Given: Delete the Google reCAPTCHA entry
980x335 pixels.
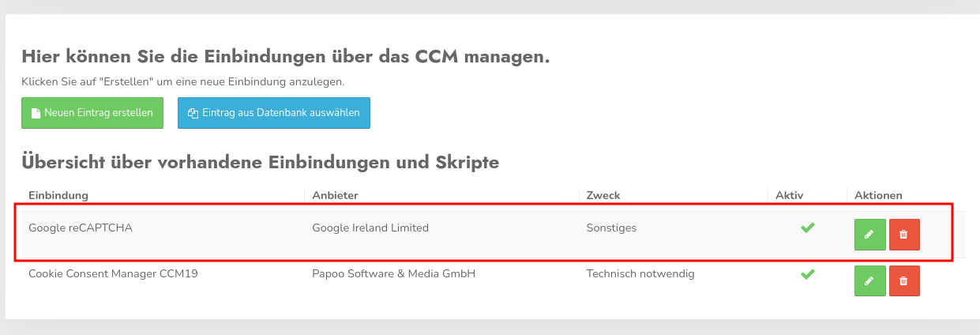Looking at the screenshot, I should coord(904,235).
